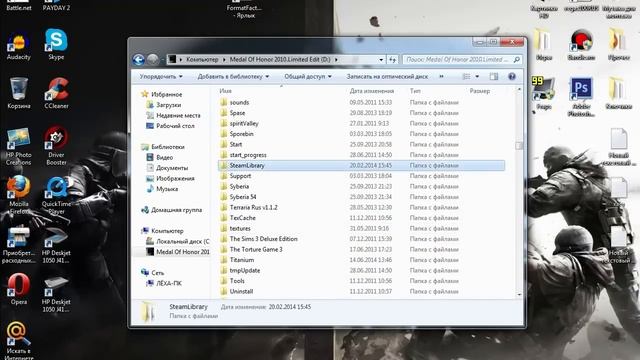
Task: Open address bar history dropdown arrow
Action: tap(381, 60)
